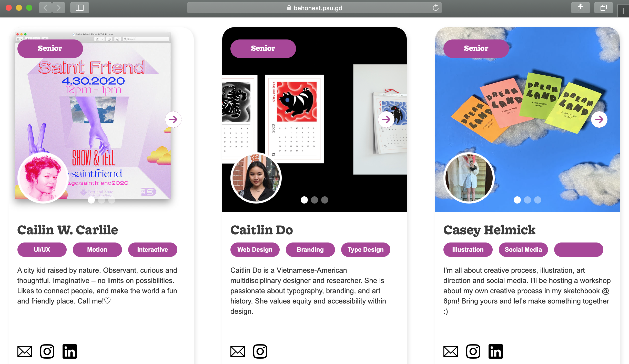This screenshot has width=629, height=364.
Task: Select second carousel dot on Caitlin Do's card
Action: click(314, 200)
